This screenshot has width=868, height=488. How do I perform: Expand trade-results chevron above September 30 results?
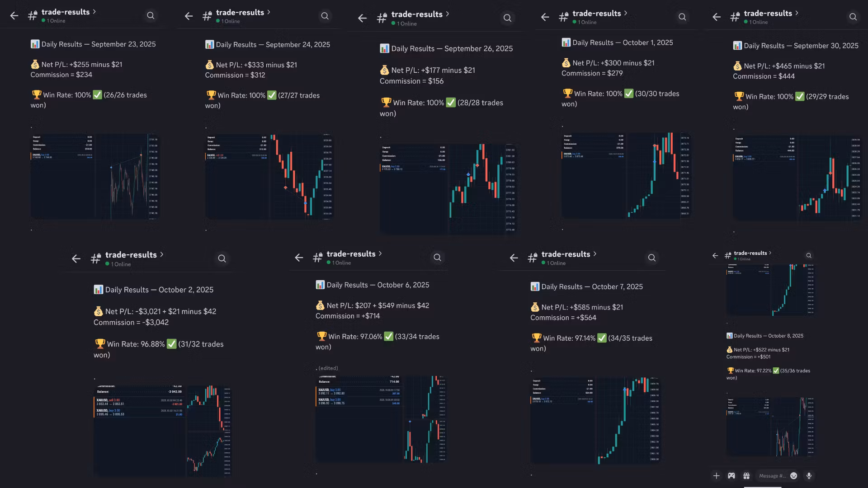[x=797, y=13]
